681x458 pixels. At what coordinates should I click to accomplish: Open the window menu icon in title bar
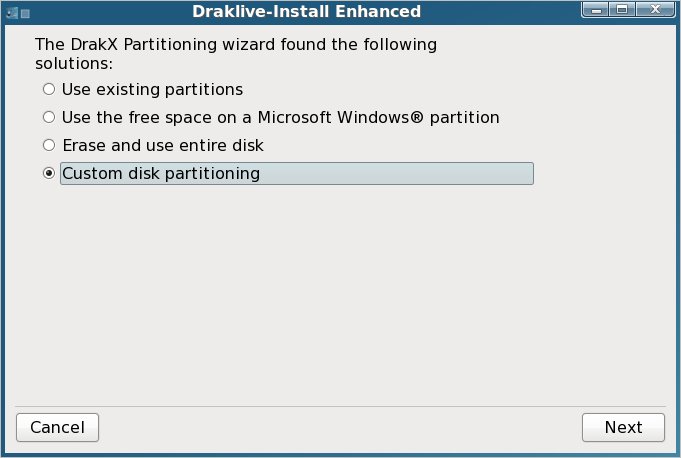point(10,12)
